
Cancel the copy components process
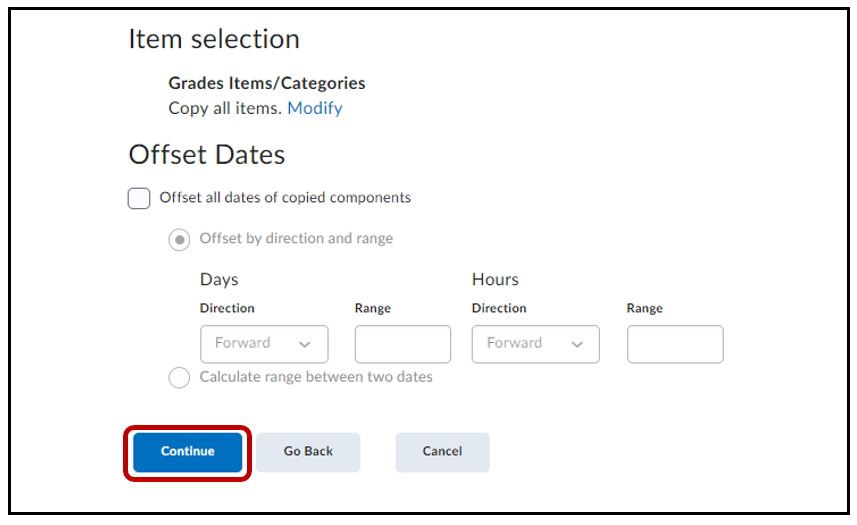click(x=442, y=452)
